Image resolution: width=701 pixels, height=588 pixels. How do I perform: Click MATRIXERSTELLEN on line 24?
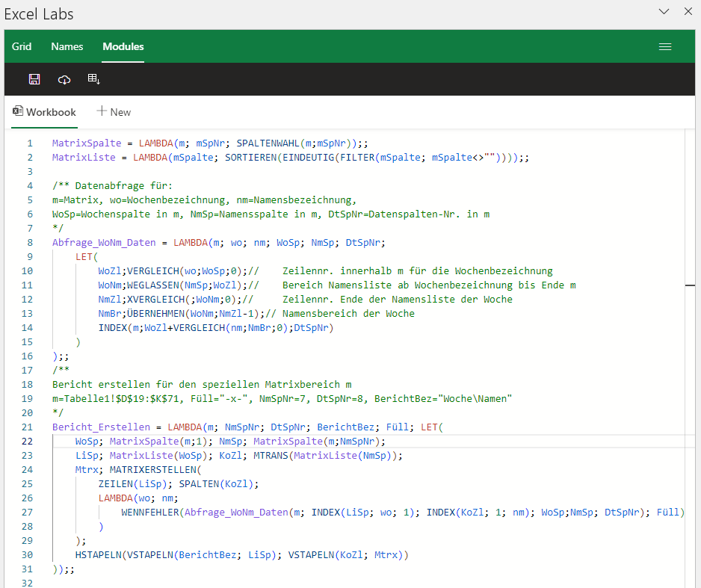point(153,470)
